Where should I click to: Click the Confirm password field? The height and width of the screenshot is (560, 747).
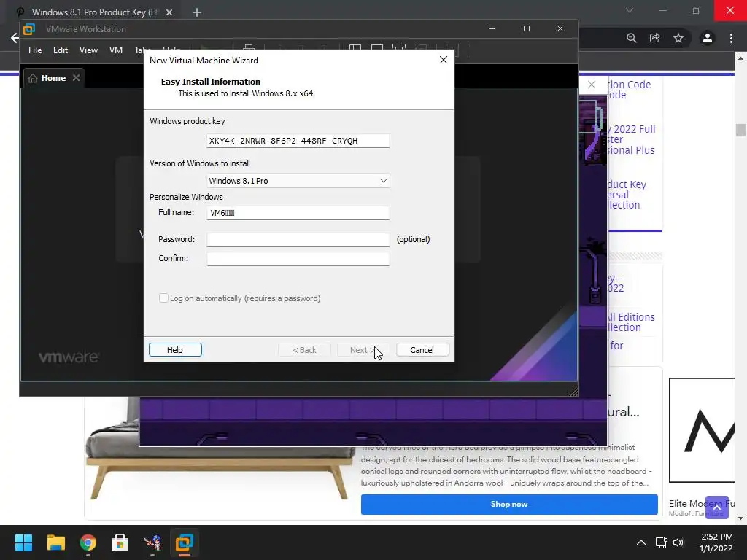pyautogui.click(x=298, y=259)
